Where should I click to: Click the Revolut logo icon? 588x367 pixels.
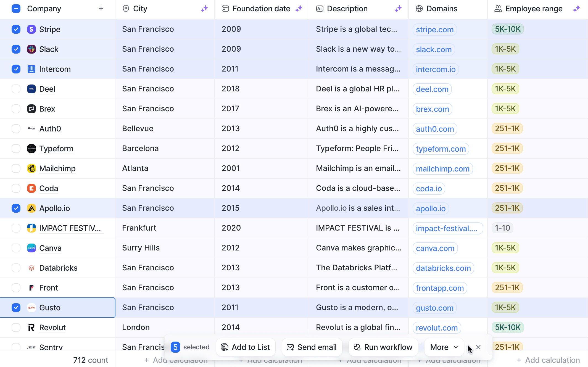pyautogui.click(x=31, y=328)
